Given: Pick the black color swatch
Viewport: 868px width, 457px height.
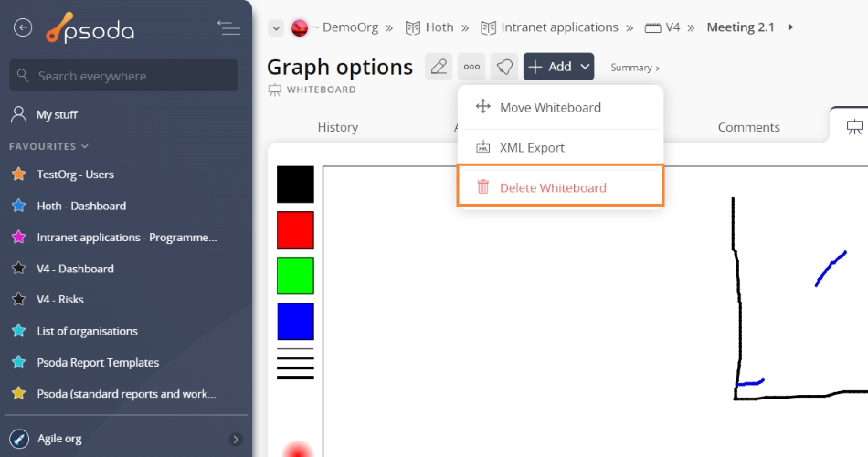Looking at the screenshot, I should click(x=295, y=185).
